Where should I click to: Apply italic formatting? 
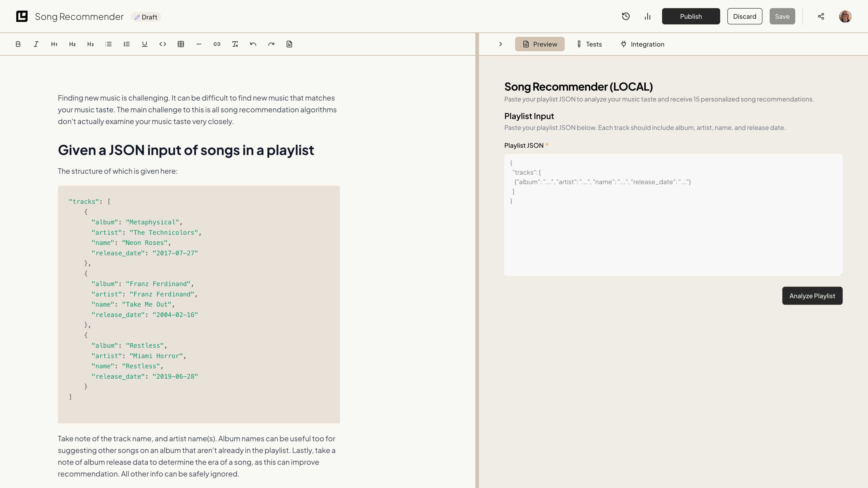click(36, 44)
